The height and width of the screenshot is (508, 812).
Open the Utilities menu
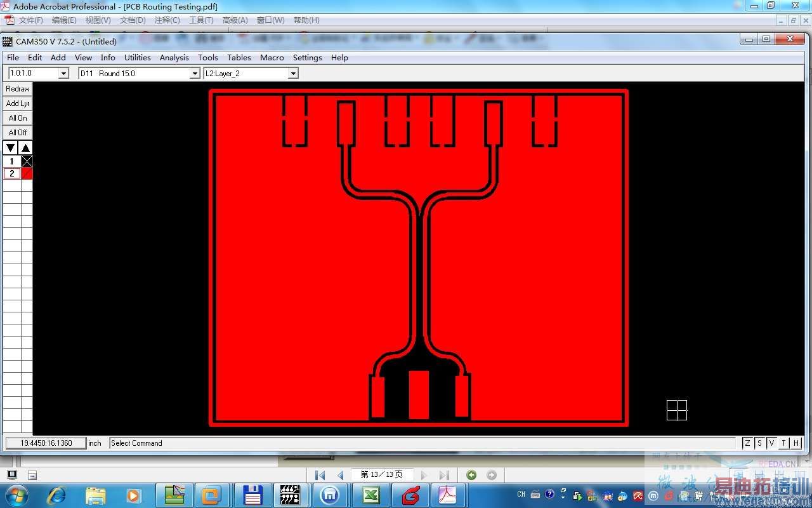[137, 57]
